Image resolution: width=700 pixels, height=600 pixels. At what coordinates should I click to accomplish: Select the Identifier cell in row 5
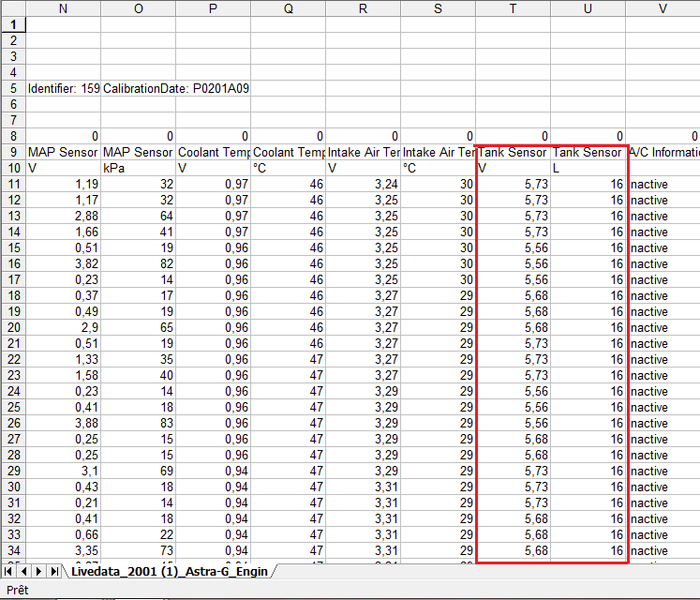(x=63, y=88)
